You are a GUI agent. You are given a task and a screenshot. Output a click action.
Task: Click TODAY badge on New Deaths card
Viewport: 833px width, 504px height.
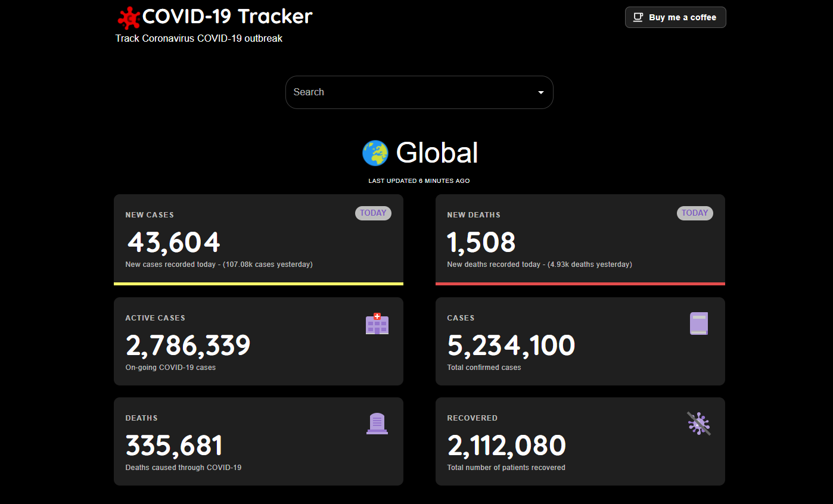695,213
